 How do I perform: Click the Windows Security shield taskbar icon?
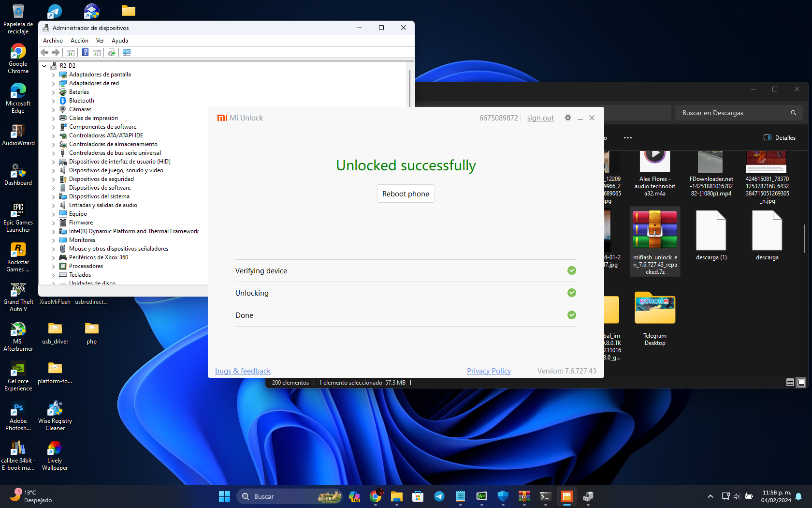click(x=503, y=496)
